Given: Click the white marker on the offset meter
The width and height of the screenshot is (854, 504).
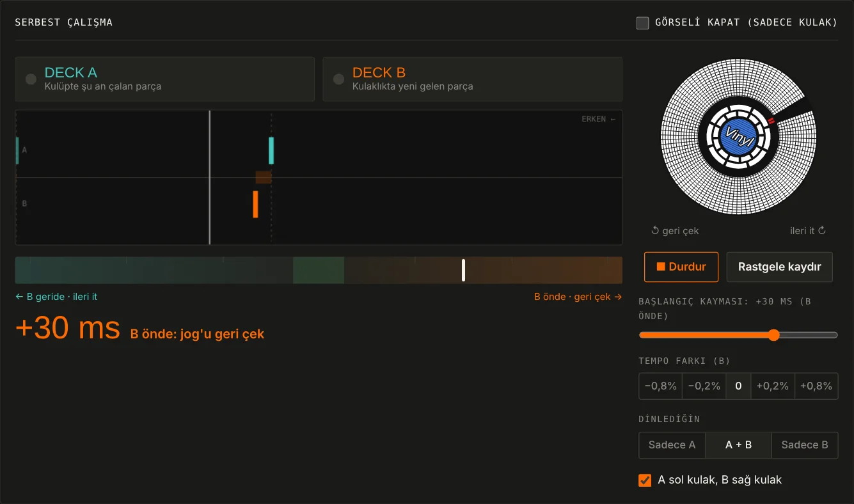Looking at the screenshot, I should 463,270.
